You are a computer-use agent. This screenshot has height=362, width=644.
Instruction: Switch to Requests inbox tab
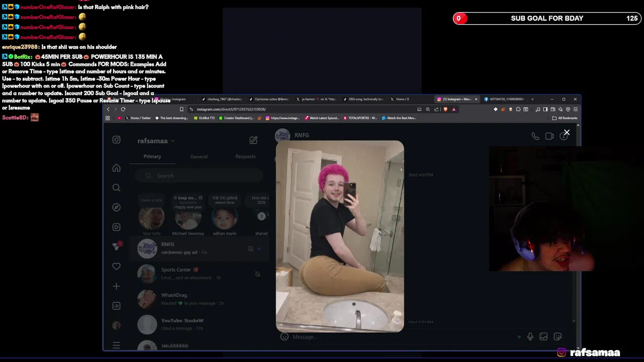246,156
